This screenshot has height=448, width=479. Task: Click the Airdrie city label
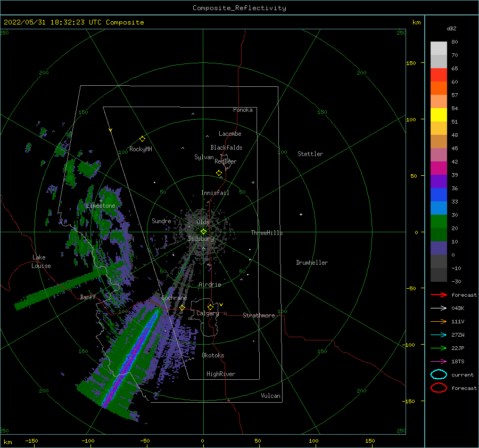coord(210,284)
